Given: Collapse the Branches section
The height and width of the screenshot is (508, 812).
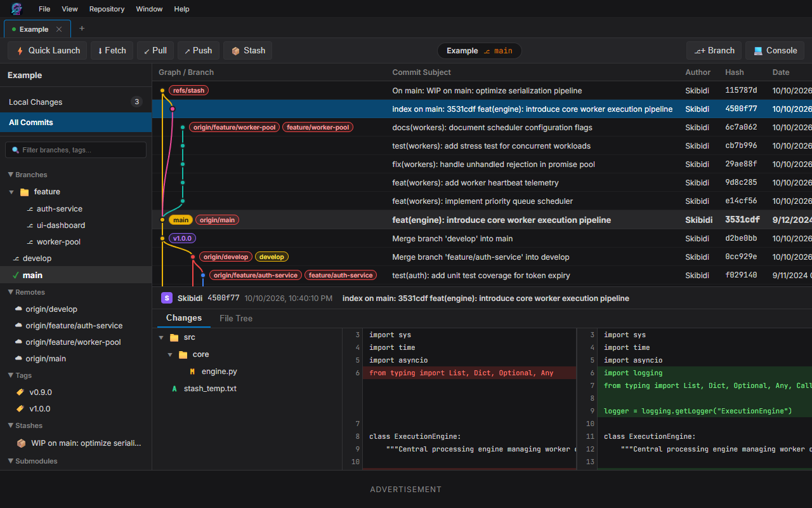Looking at the screenshot, I should (x=11, y=175).
